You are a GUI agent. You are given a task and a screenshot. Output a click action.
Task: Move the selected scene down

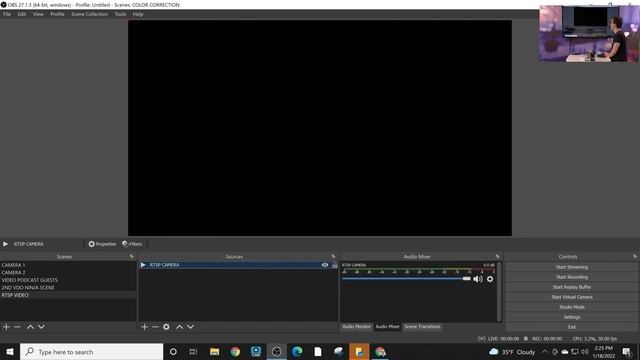coord(41,327)
